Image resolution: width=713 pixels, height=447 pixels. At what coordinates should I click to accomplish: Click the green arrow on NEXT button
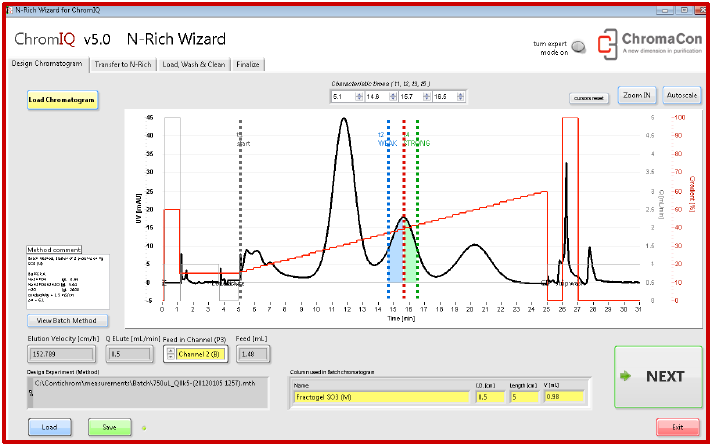pyautogui.click(x=627, y=376)
